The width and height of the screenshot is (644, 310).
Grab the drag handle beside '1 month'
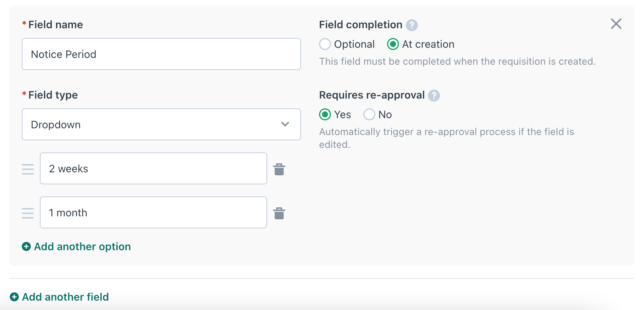28,213
